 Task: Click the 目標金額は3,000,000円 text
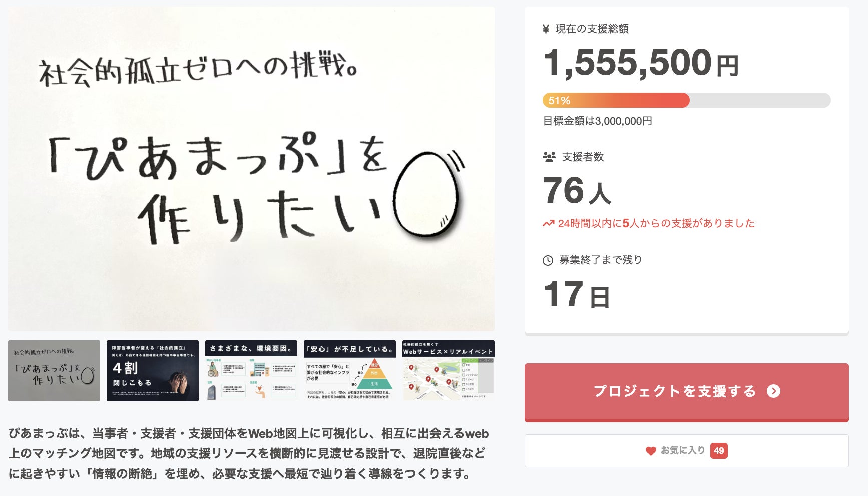pyautogui.click(x=597, y=121)
